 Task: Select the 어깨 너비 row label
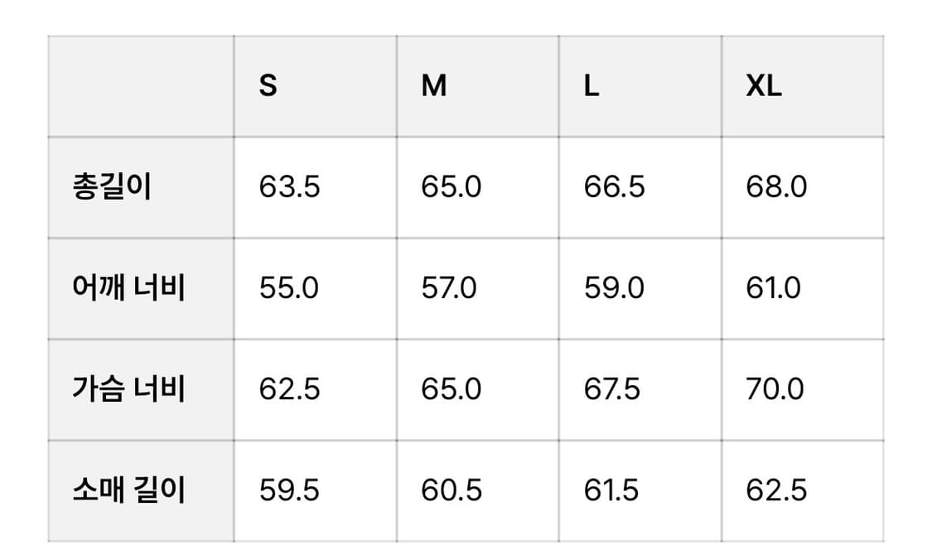pos(128,288)
